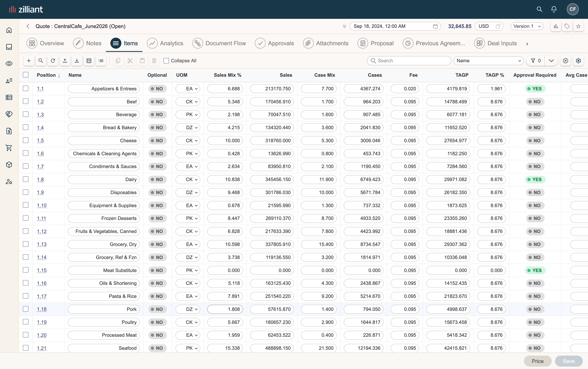Open the CF user avatar menu

(572, 9)
